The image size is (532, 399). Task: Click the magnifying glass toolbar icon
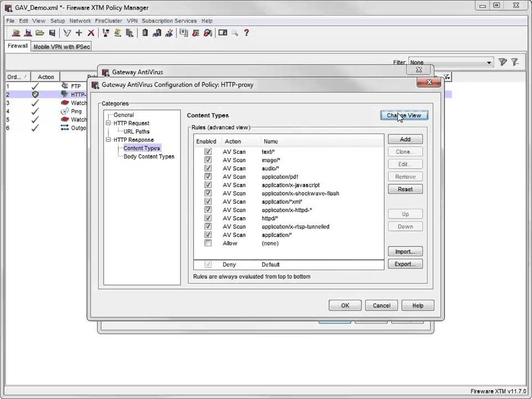click(x=234, y=33)
